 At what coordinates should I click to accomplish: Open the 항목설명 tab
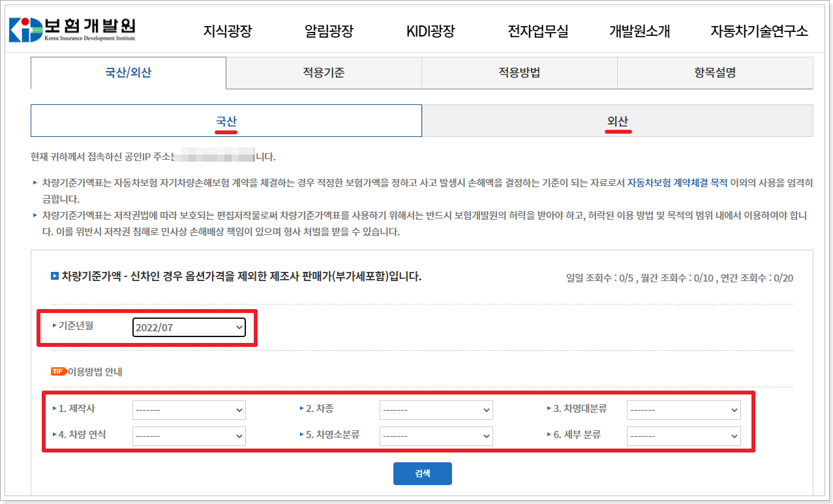click(715, 73)
